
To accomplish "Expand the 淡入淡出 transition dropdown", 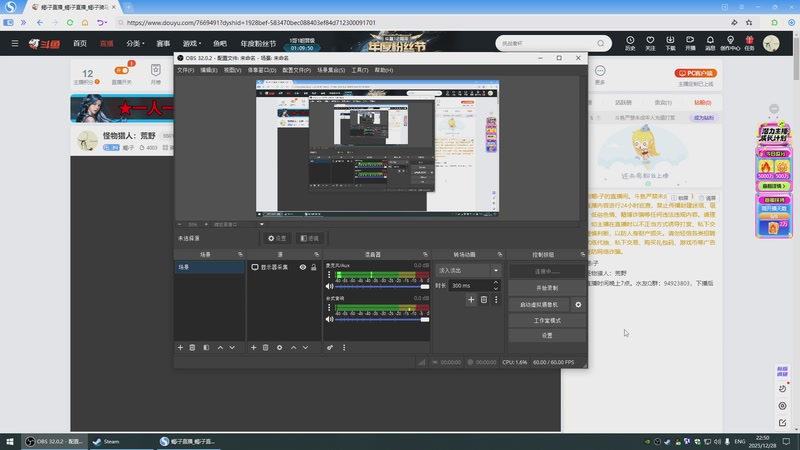I will 495,270.
